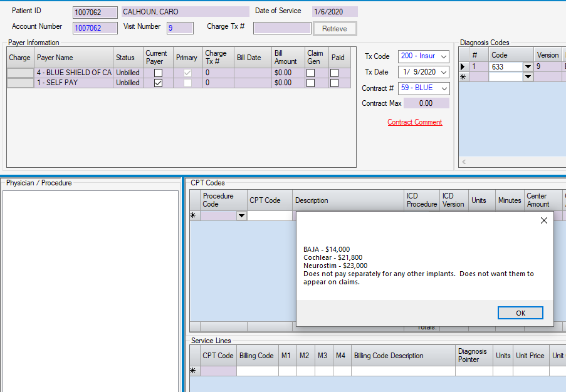
Task: Uncheck Current Payer for Self Pay
Action: tap(158, 83)
